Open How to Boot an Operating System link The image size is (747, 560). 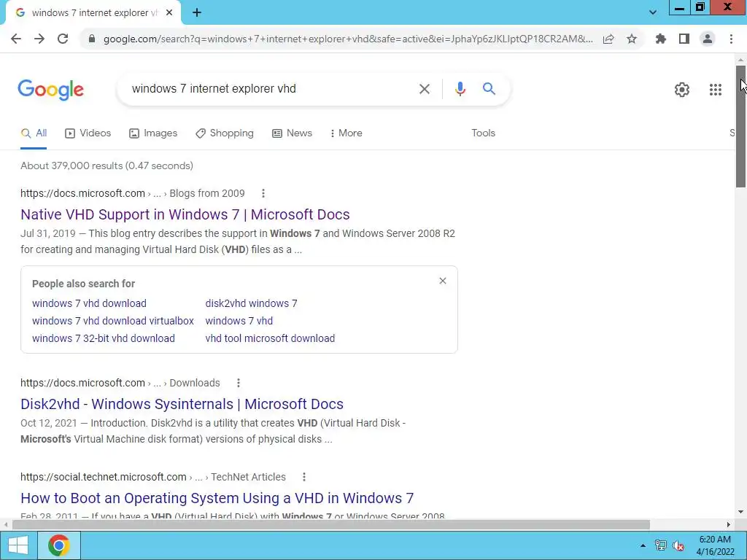[217, 499]
